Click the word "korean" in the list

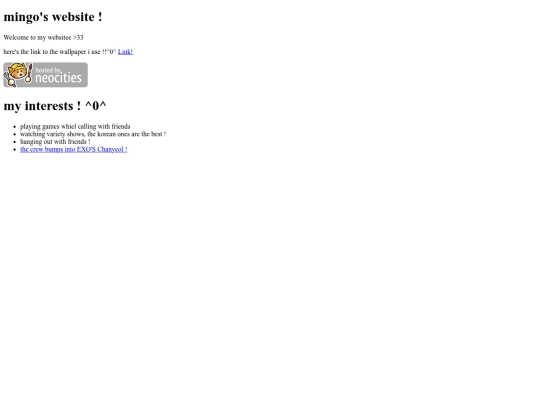click(106, 134)
